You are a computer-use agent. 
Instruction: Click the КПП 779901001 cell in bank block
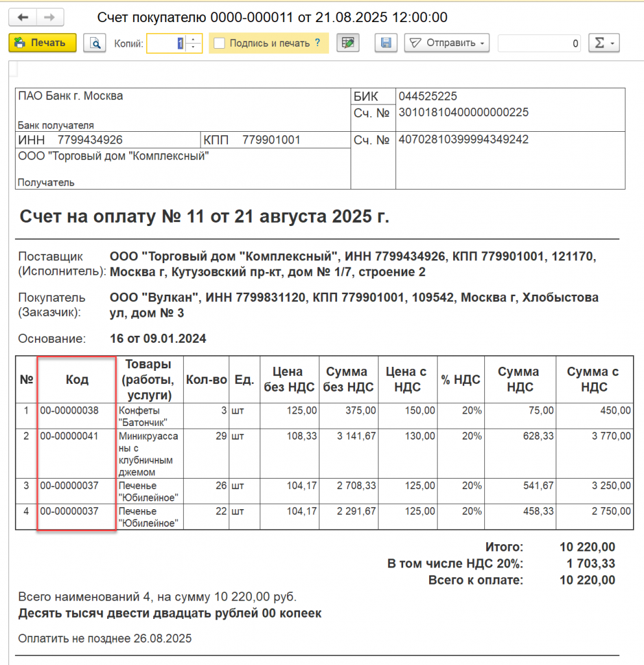275,140
